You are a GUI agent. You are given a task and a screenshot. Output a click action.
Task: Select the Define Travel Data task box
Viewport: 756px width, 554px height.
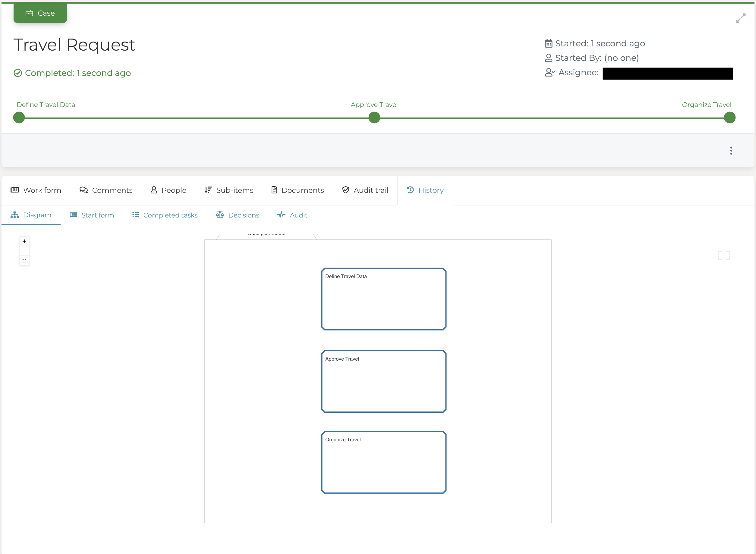pos(384,299)
